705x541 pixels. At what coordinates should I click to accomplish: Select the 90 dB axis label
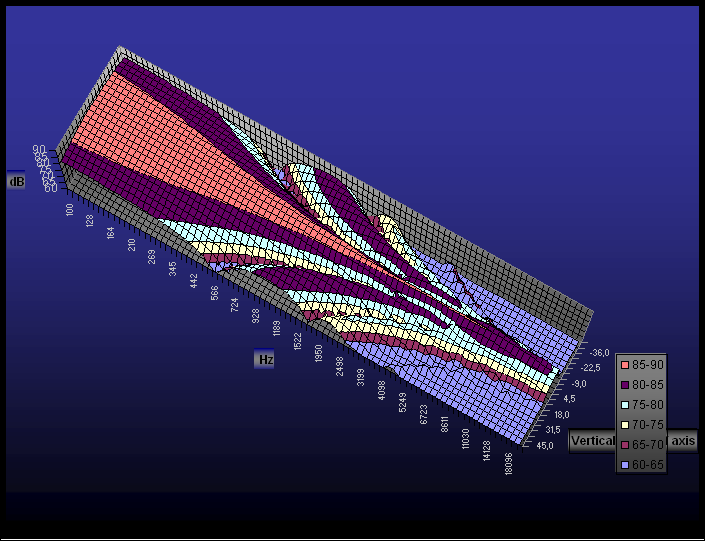click(x=39, y=149)
